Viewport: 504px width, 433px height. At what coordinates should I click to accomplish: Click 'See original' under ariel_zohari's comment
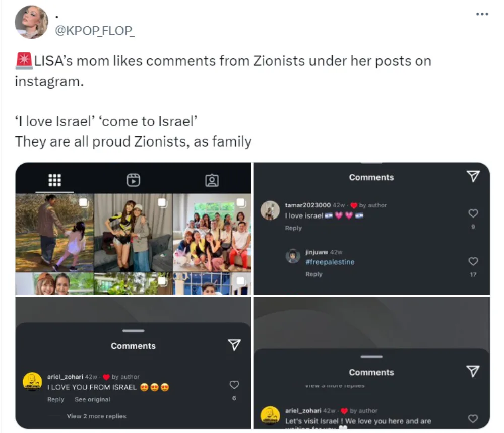pos(92,399)
